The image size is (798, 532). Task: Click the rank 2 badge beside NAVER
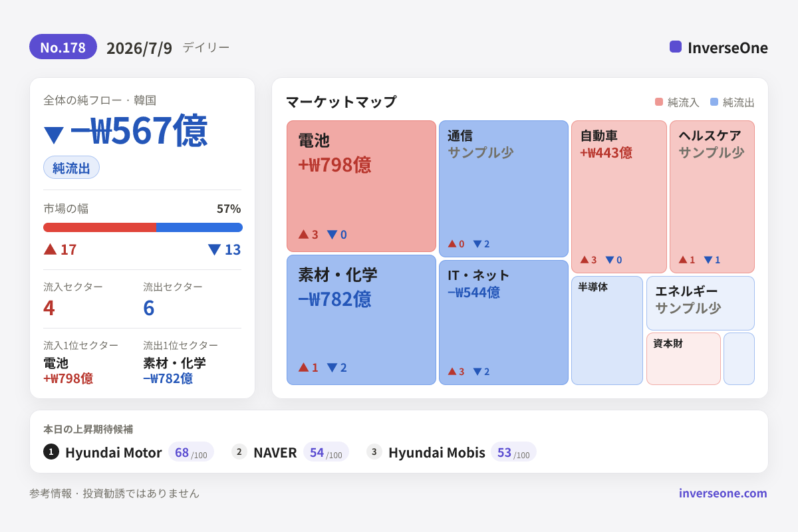tap(239, 452)
